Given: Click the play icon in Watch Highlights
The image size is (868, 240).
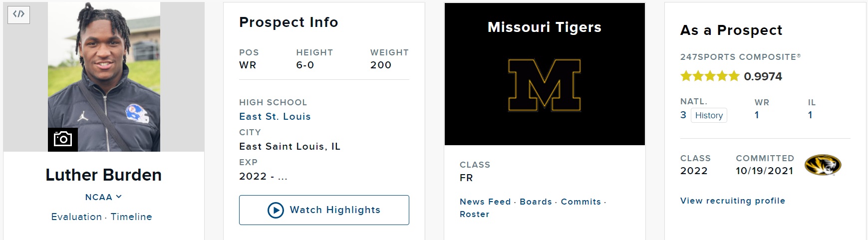Looking at the screenshot, I should tap(276, 210).
